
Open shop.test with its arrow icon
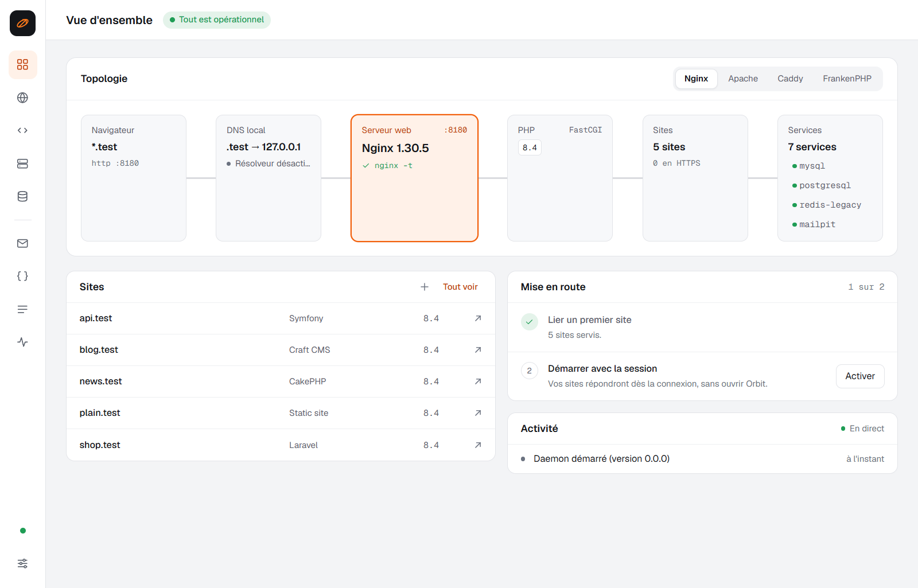point(478,445)
